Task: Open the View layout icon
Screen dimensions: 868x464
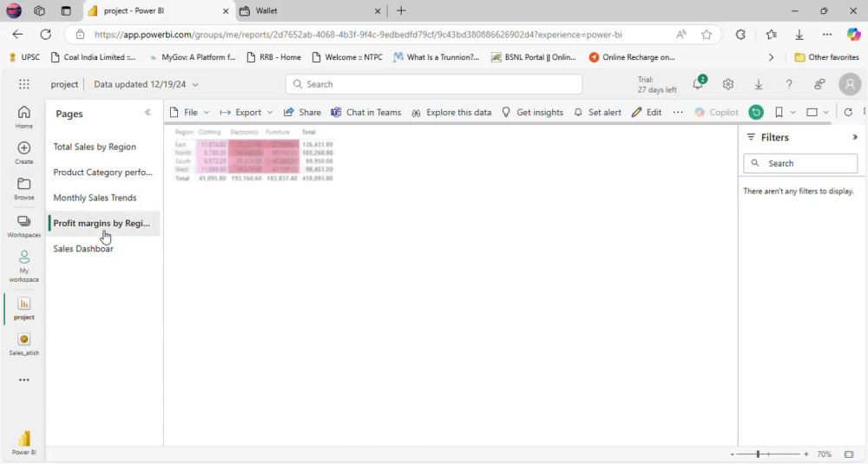Action: [x=812, y=112]
